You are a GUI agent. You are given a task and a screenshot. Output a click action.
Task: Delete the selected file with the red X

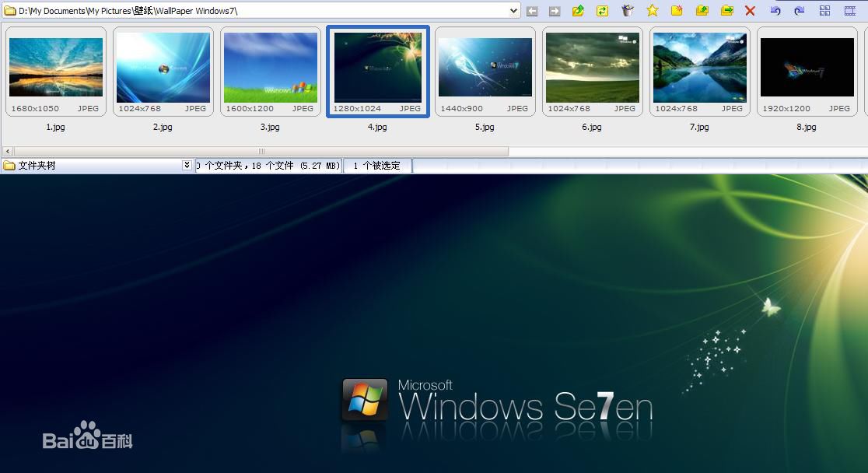(750, 11)
